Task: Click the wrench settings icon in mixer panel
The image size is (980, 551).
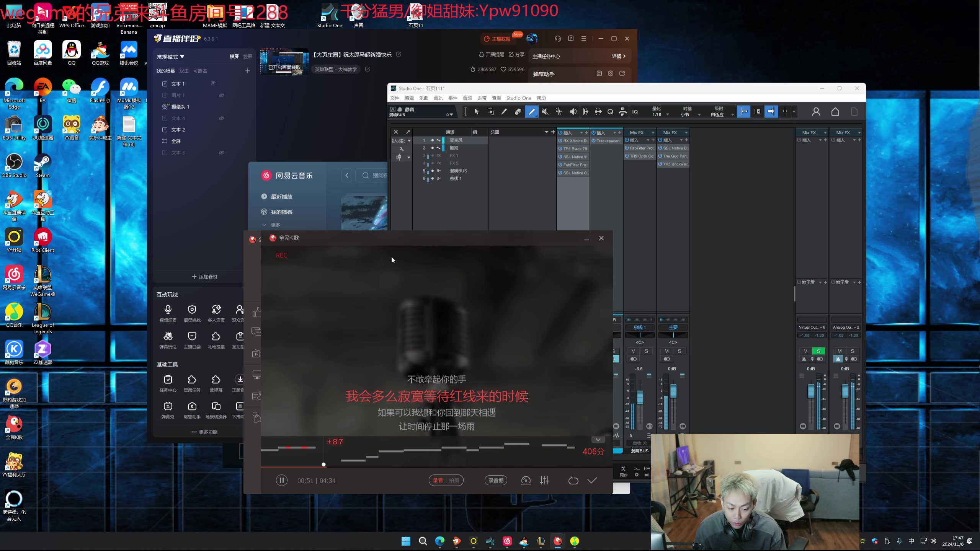Action: pos(402,149)
